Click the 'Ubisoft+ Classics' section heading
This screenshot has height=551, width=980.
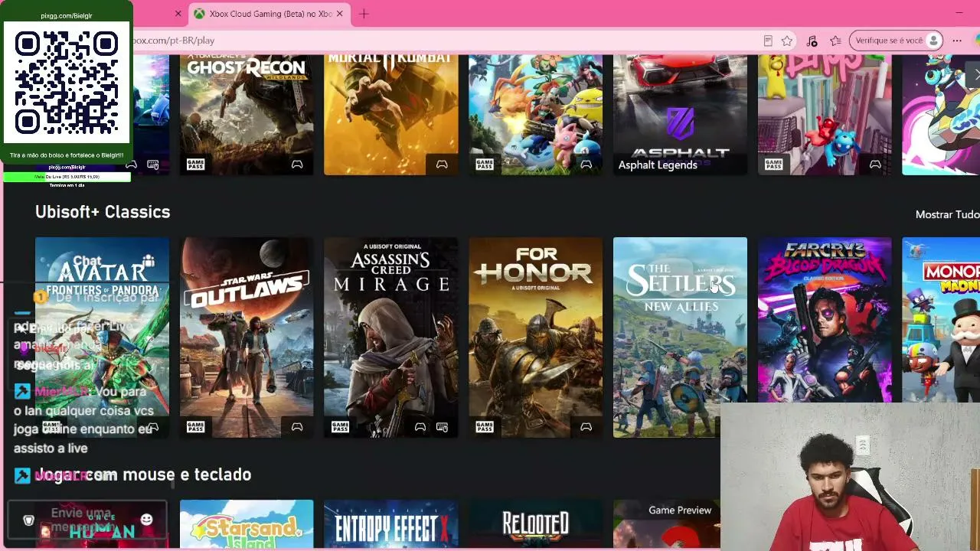103,212
